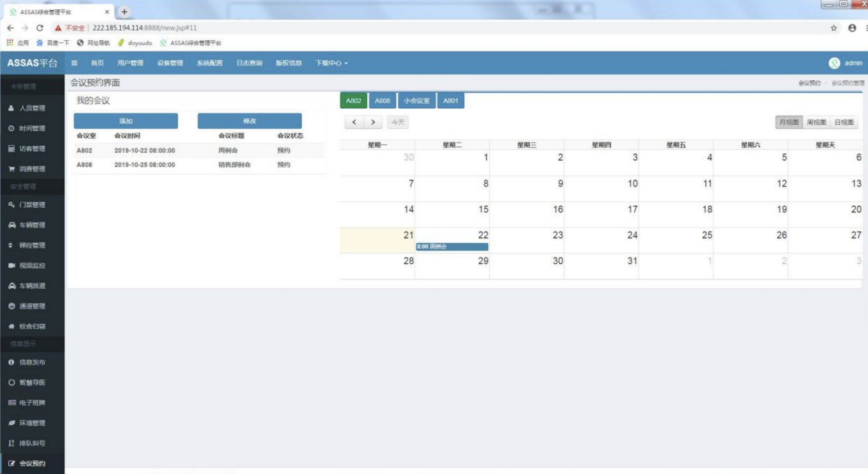Click the 修改 meeting button
Screen dimensions: 868x474
(x=249, y=121)
